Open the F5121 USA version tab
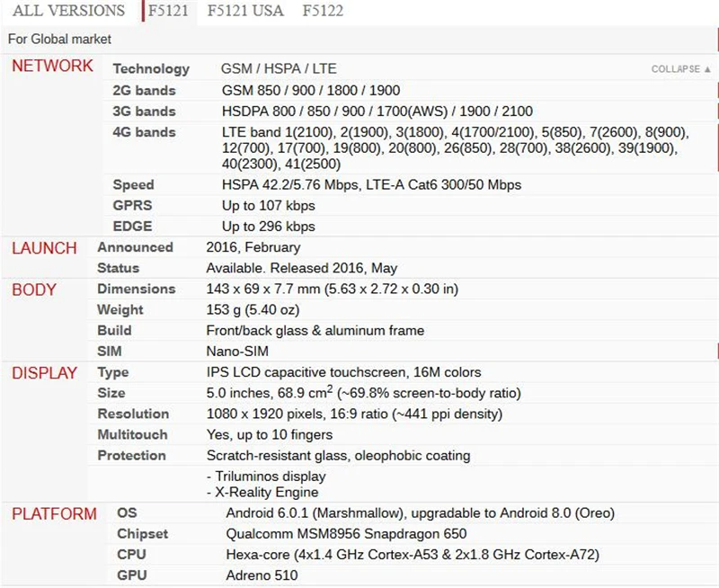 click(x=245, y=10)
